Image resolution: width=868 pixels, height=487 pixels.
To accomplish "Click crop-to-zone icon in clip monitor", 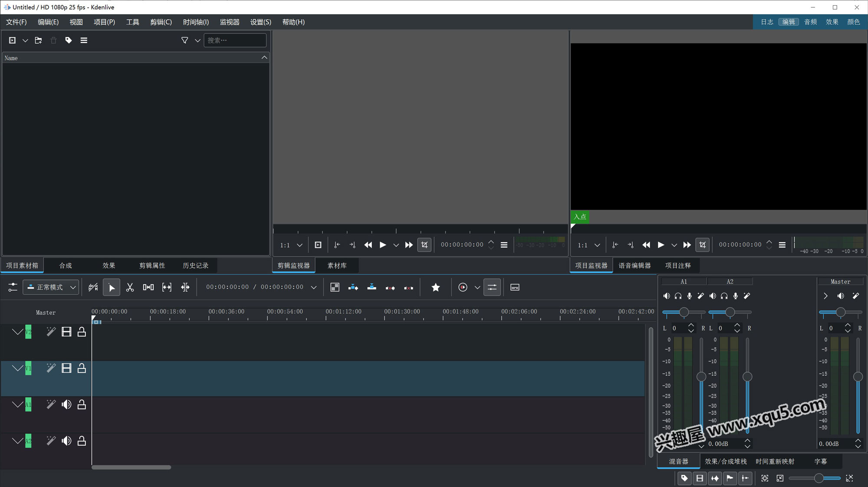I will click(x=424, y=245).
